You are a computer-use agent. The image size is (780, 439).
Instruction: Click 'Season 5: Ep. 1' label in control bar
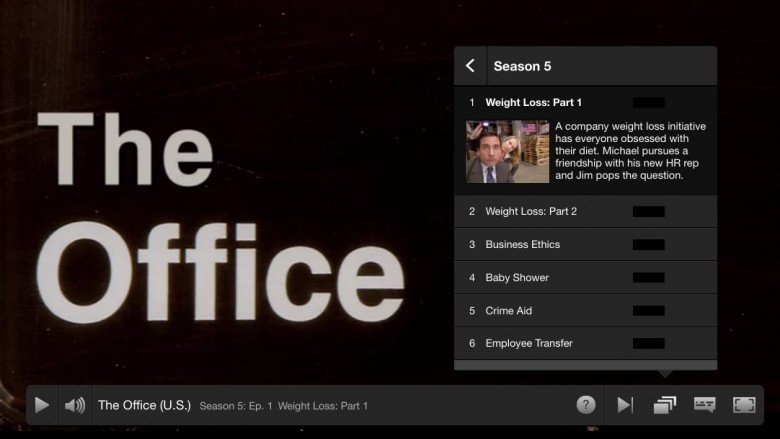(236, 406)
